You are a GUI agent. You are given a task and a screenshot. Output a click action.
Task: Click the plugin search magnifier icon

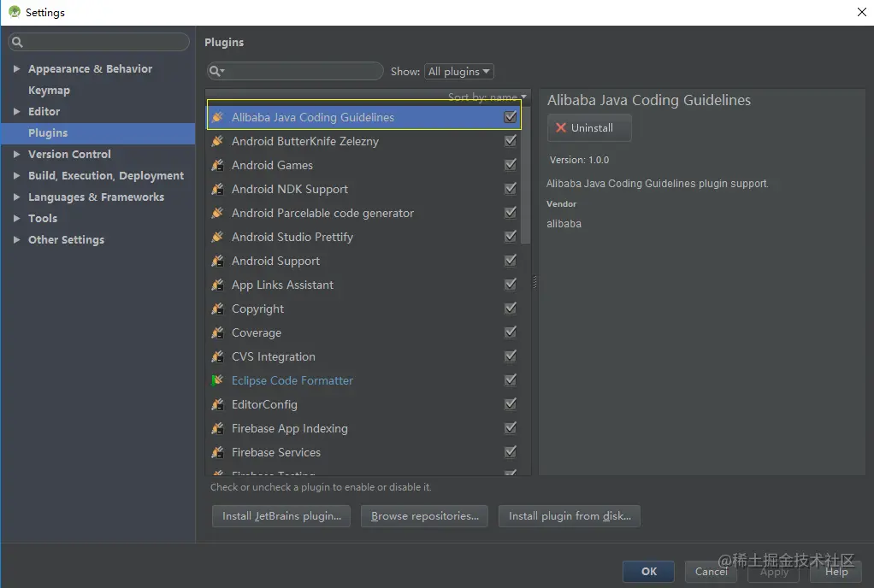coord(216,71)
